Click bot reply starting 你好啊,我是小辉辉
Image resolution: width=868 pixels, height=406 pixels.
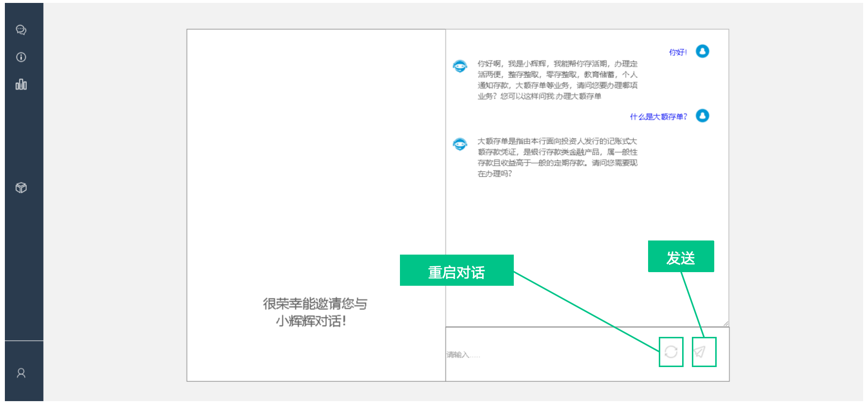pyautogui.click(x=558, y=80)
